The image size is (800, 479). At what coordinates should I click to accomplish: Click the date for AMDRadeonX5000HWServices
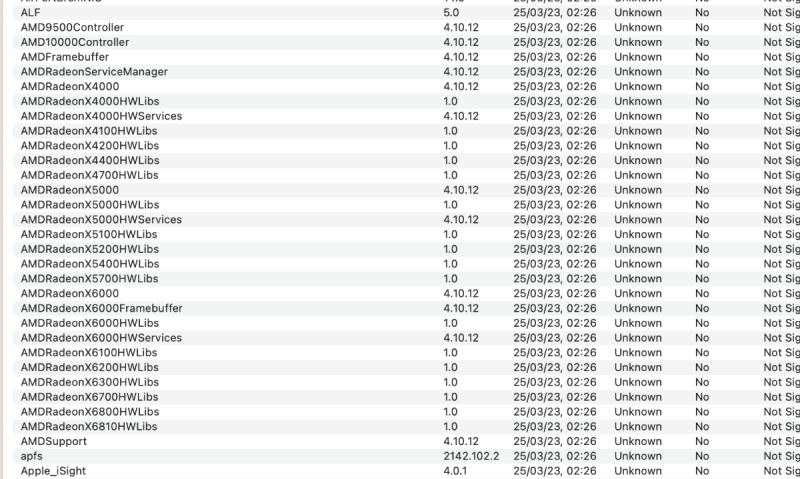click(x=555, y=219)
